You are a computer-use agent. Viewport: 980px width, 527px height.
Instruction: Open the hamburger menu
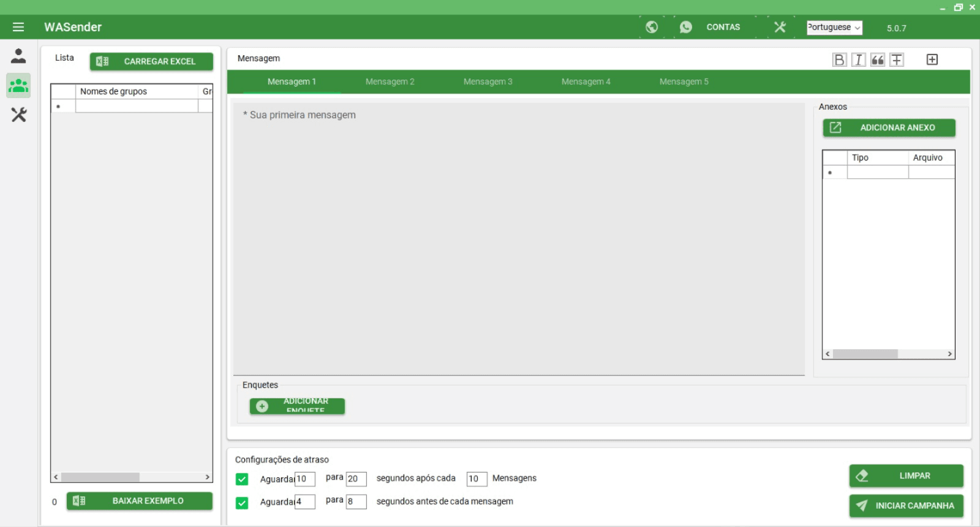[18, 27]
